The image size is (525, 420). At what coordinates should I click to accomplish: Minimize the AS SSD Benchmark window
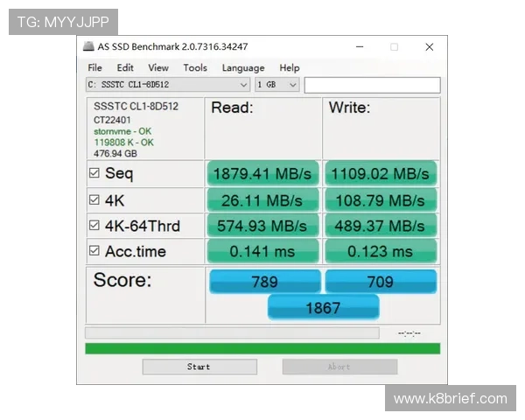pos(360,47)
